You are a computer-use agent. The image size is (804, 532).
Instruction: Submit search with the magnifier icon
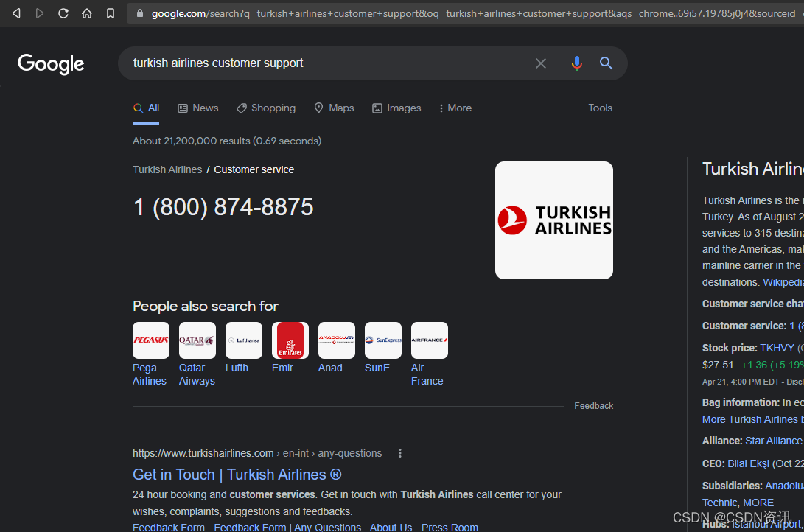606,63
